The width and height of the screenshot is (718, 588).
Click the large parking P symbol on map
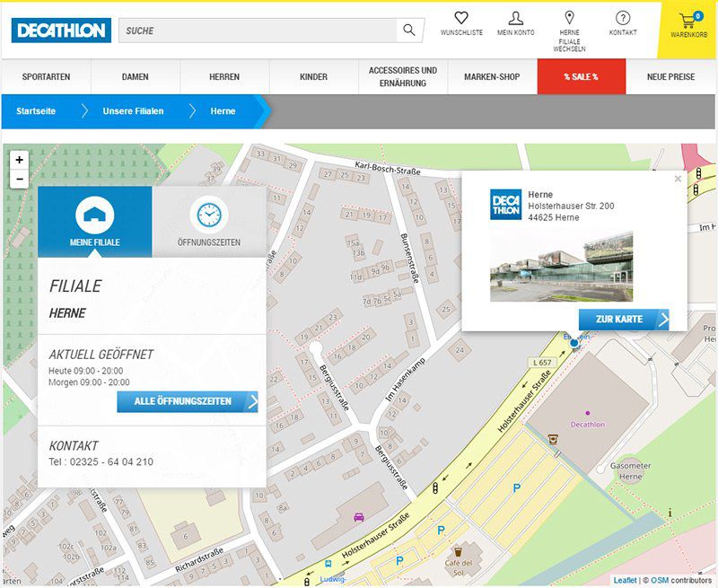pos(517,488)
